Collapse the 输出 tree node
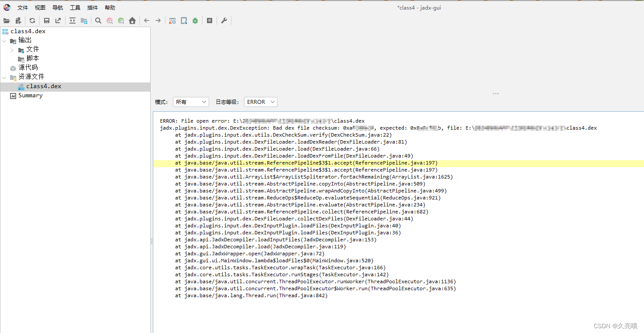This screenshot has width=644, height=333. click(4, 41)
